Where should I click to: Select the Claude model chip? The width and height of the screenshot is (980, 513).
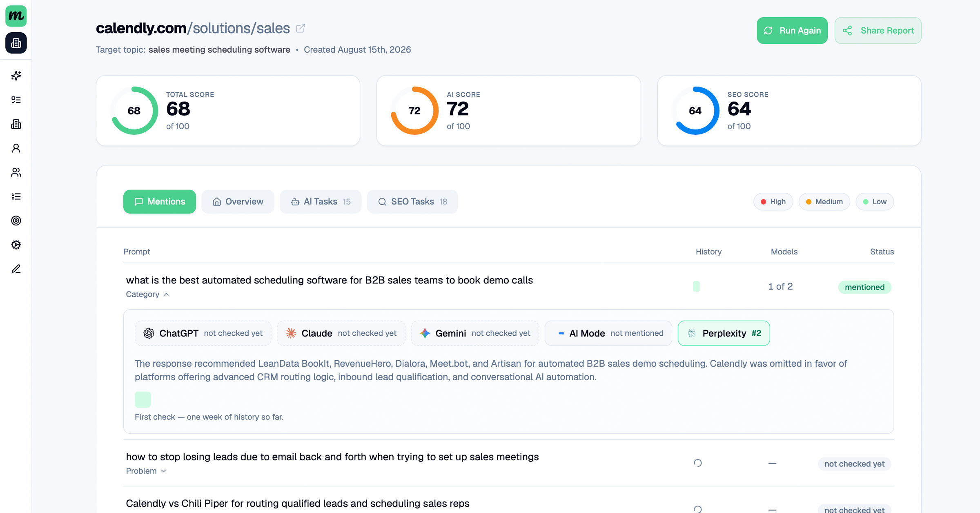point(341,333)
